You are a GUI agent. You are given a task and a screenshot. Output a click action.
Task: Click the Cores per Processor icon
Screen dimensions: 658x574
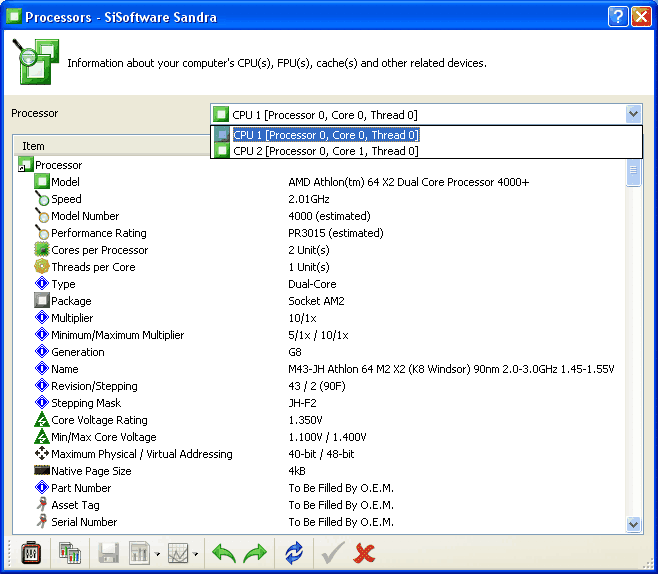42,250
